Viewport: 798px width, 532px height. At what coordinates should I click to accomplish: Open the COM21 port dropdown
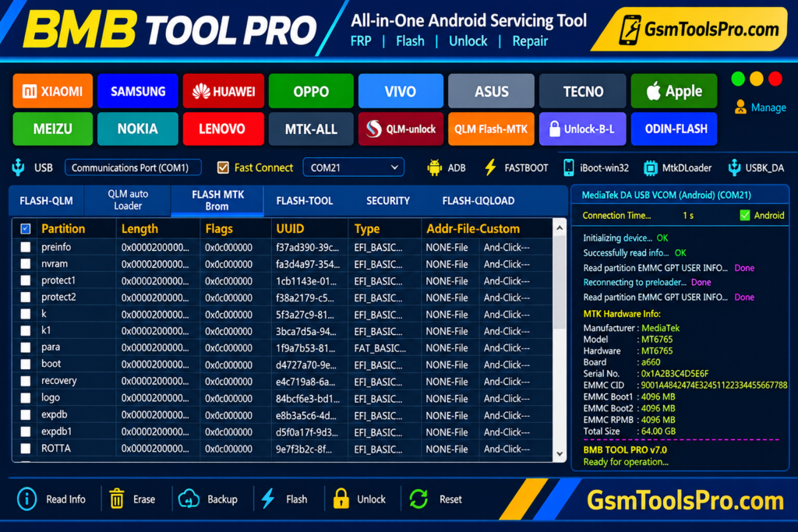pyautogui.click(x=353, y=167)
